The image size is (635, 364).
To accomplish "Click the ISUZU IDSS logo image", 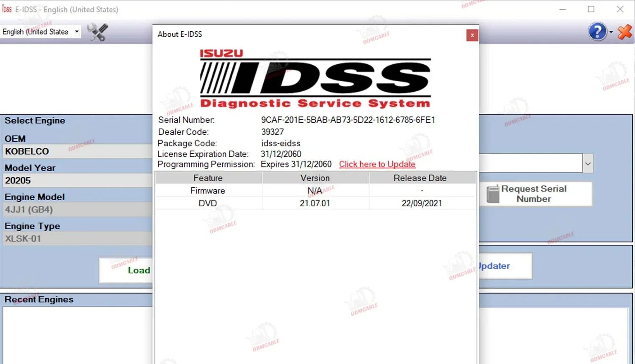I will (315, 79).
